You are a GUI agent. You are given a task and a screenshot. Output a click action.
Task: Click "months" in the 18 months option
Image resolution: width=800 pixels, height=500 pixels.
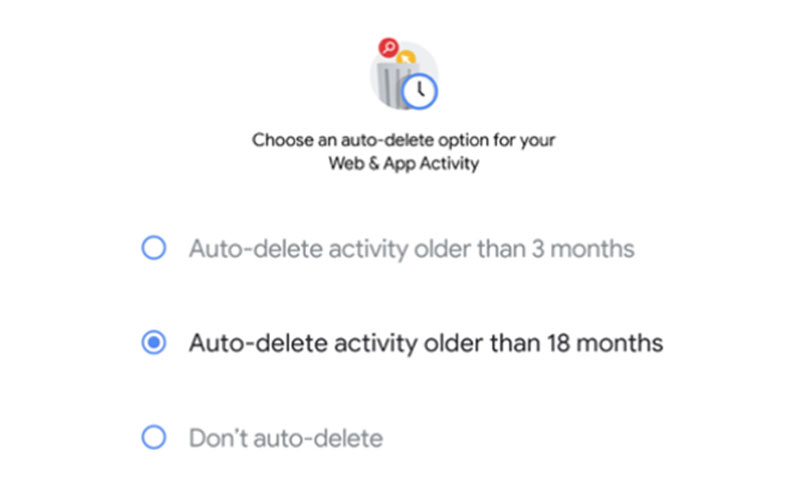pyautogui.click(x=620, y=343)
